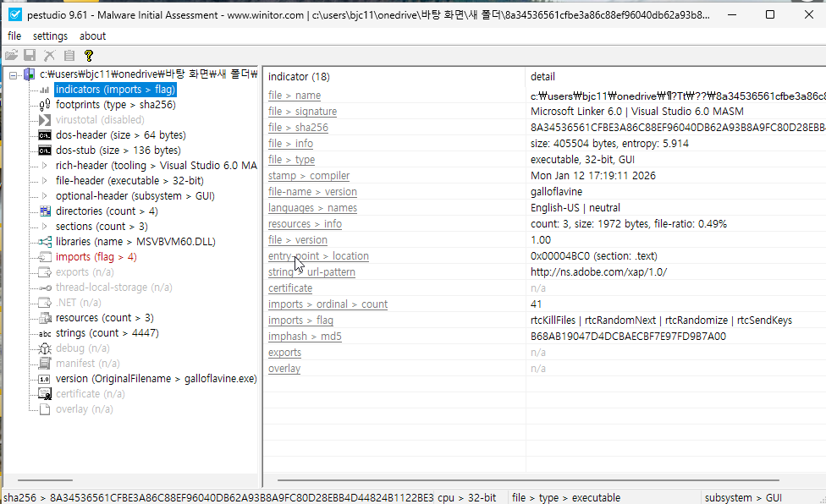Click the strings abc icon

click(x=45, y=333)
